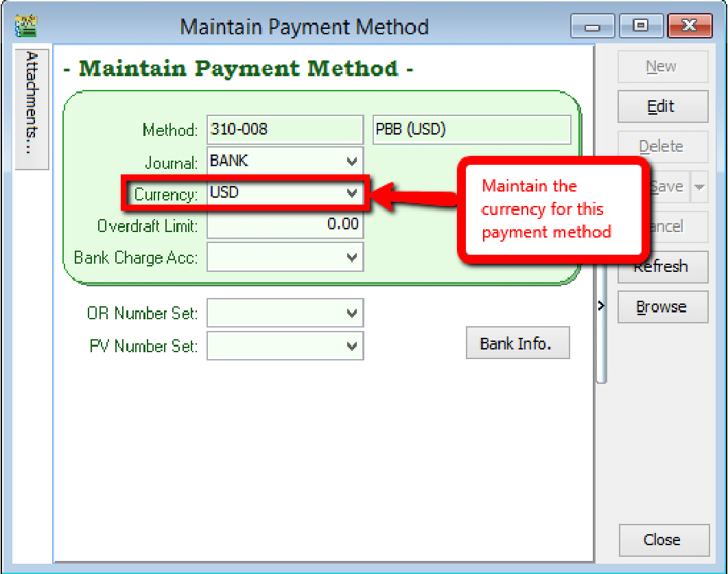Click the New button

pyautogui.click(x=662, y=67)
